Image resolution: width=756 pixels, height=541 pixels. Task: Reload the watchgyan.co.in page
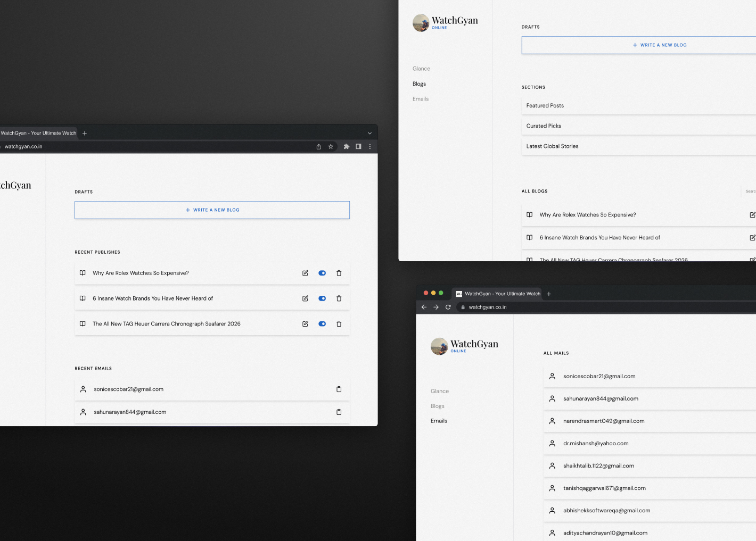pyautogui.click(x=448, y=307)
